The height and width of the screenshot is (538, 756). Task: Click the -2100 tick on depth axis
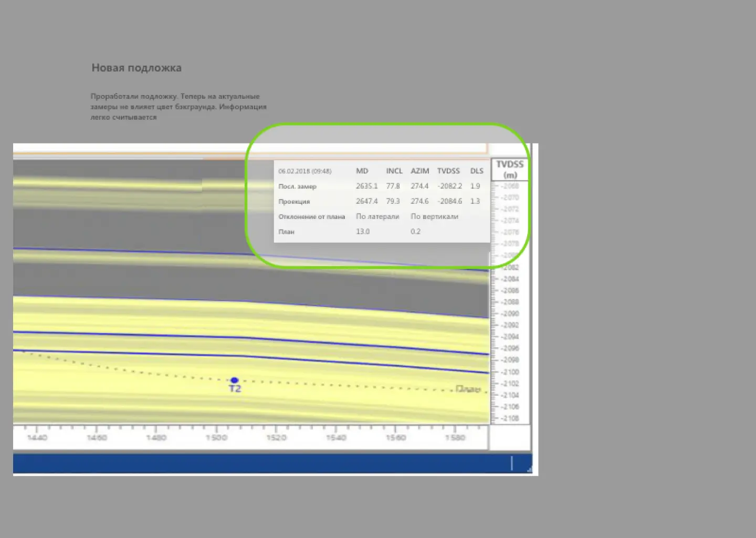[x=510, y=372]
